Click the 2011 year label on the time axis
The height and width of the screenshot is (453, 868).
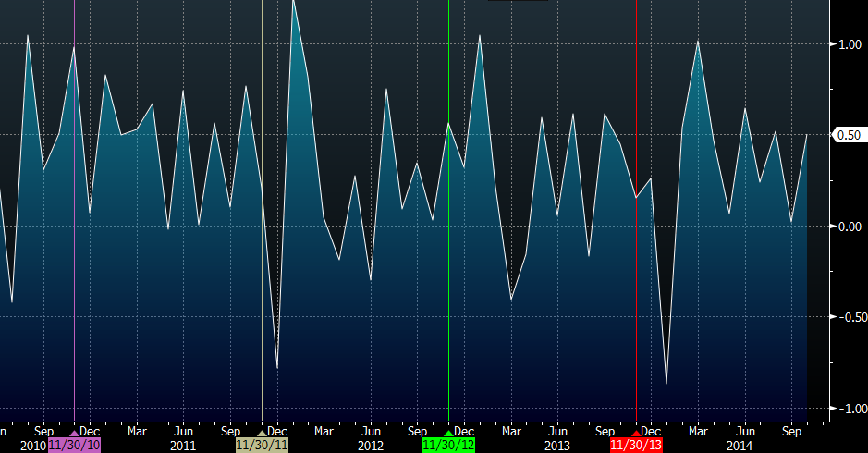183,445
